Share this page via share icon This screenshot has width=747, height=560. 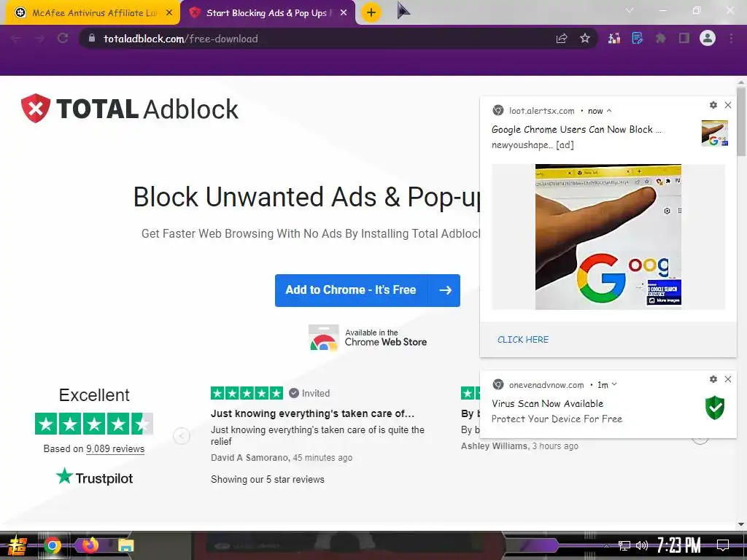click(x=562, y=39)
